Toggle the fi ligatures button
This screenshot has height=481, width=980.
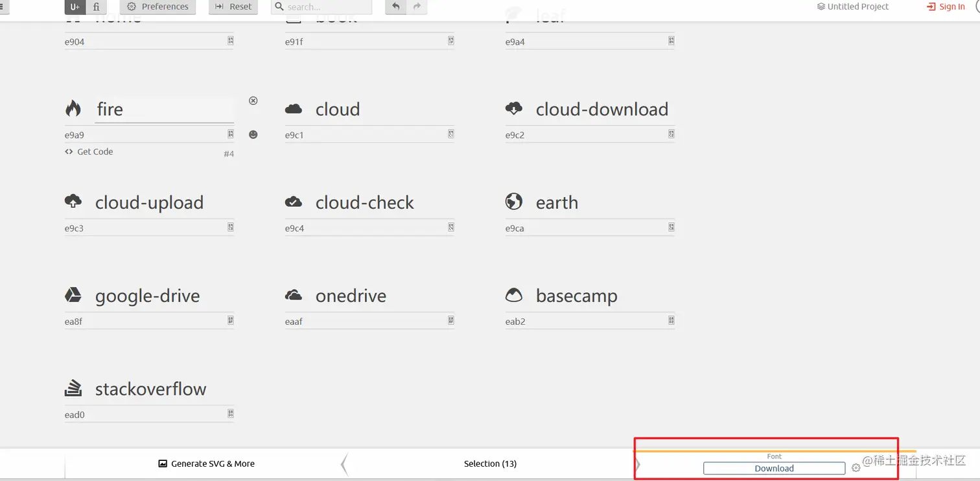pyautogui.click(x=96, y=6)
